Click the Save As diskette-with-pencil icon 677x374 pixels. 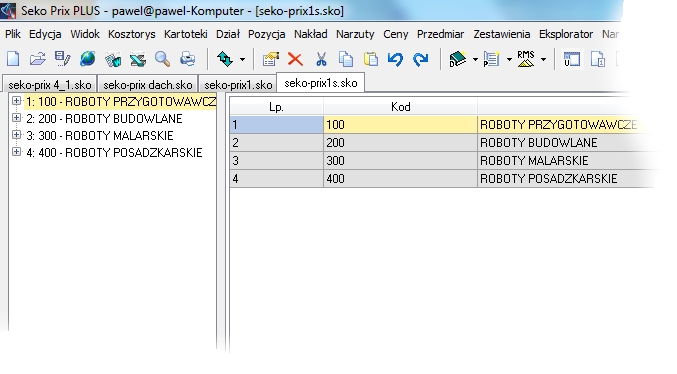coord(63,59)
